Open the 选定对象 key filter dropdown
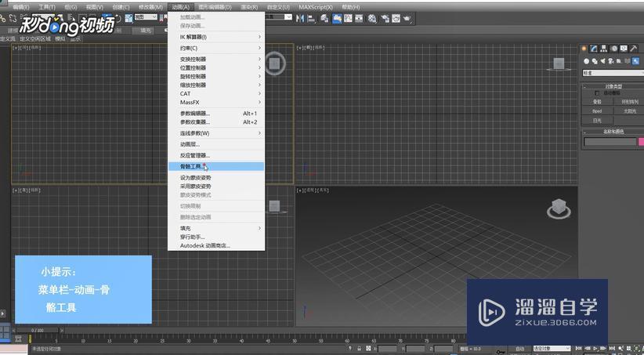This screenshot has height=355, width=644. [552, 349]
